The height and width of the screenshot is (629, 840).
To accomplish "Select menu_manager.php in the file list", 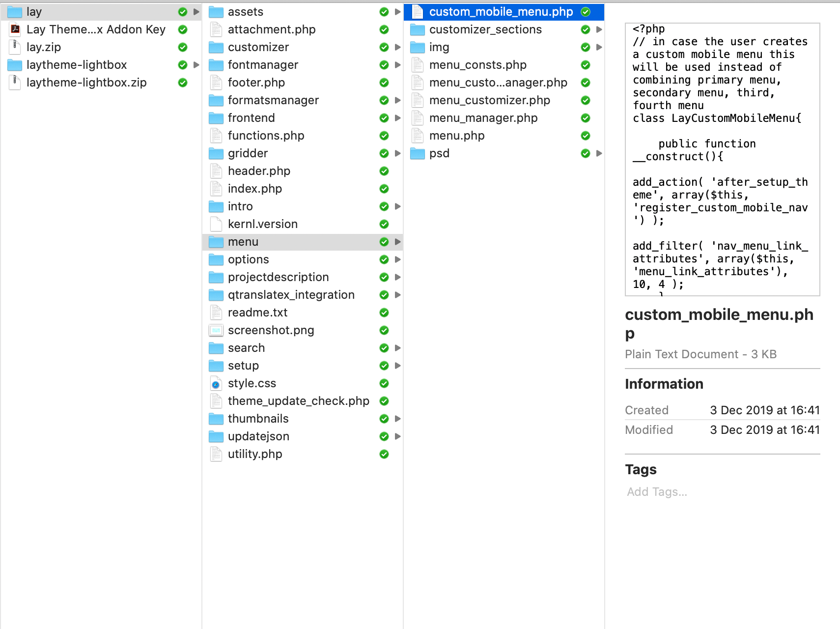I will [x=483, y=118].
